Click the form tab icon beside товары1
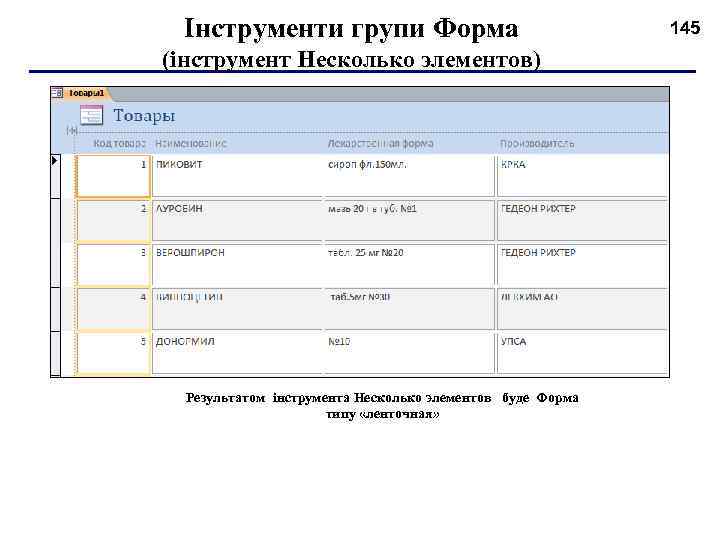The image size is (720, 540). tap(57, 93)
